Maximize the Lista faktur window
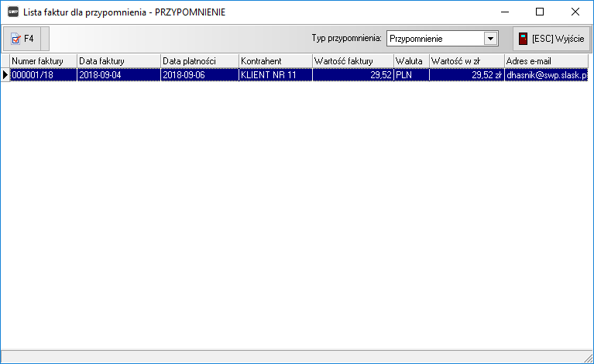Image resolution: width=594 pixels, height=364 pixels. tap(540, 12)
